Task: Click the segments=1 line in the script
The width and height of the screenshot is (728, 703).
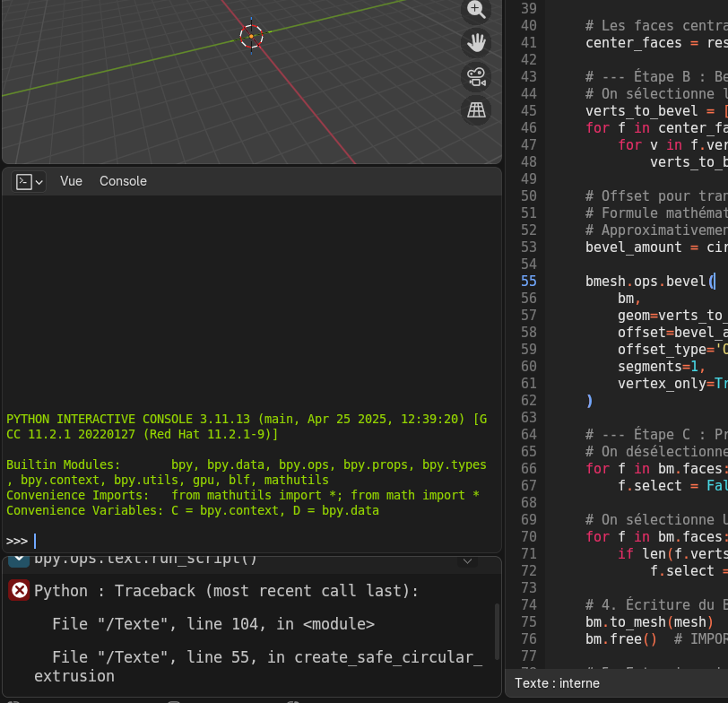Action: tap(661, 366)
